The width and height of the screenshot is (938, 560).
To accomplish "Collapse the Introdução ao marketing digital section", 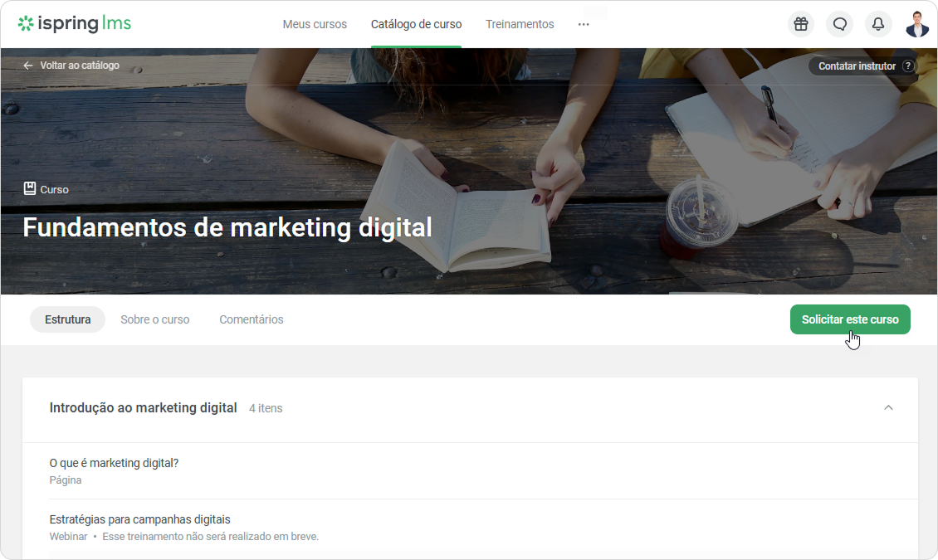I will (888, 407).
